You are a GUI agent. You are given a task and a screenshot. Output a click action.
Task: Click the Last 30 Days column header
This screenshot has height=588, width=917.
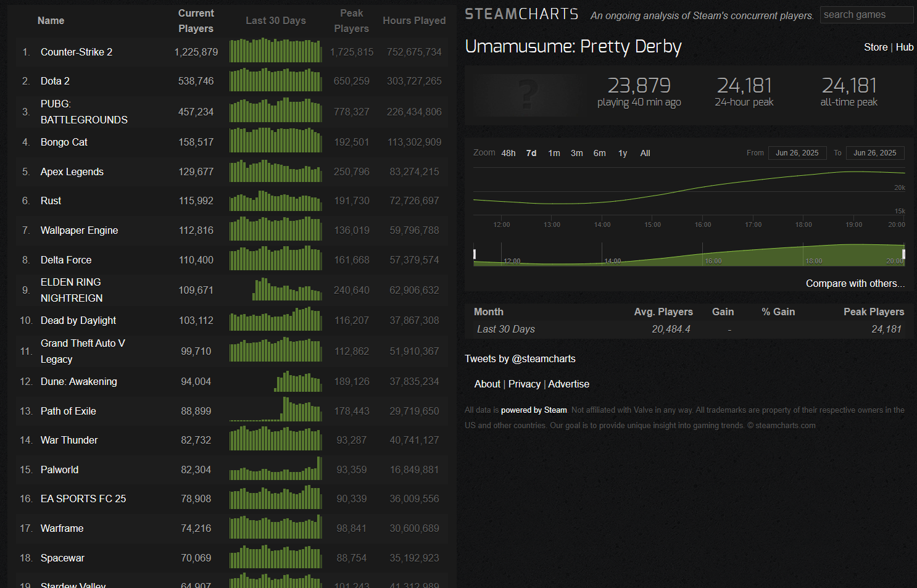(x=276, y=21)
